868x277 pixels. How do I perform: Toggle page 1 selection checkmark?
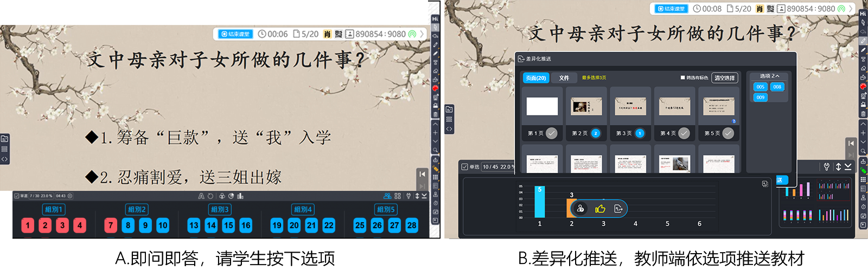(551, 133)
